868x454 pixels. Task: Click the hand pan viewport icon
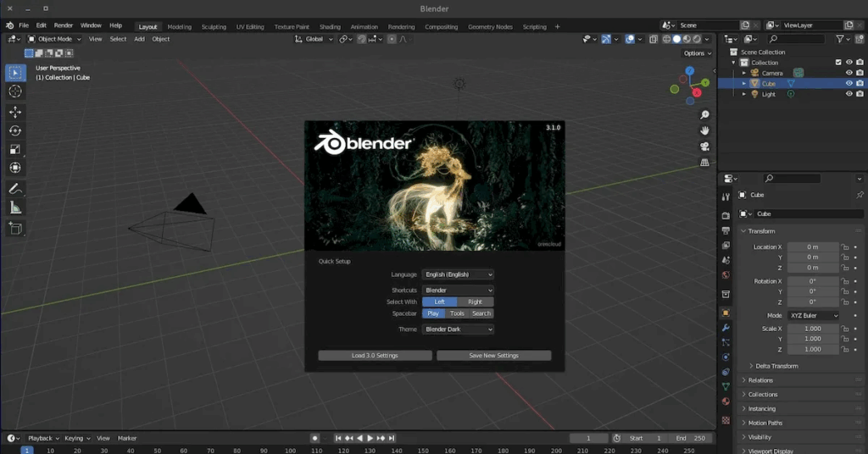704,130
